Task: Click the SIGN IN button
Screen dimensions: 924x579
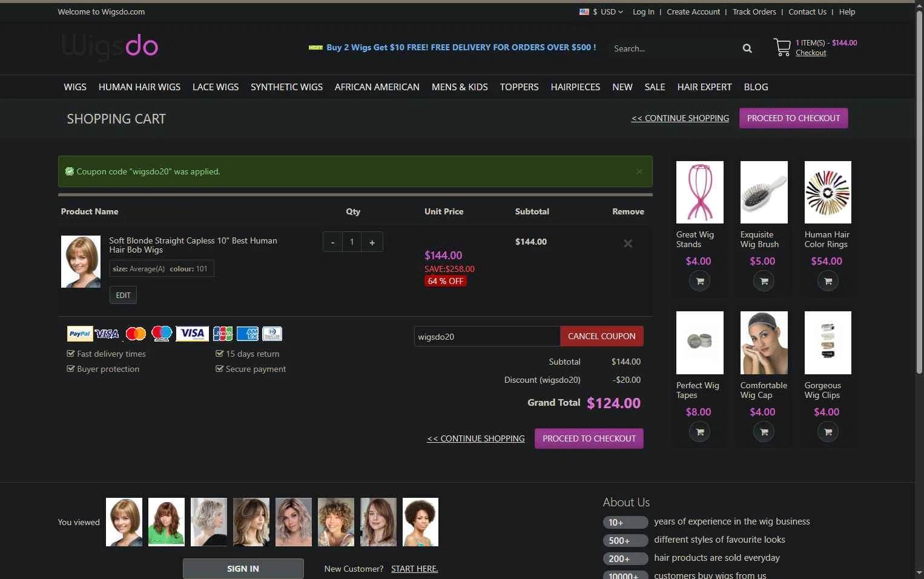Action: [x=243, y=569]
